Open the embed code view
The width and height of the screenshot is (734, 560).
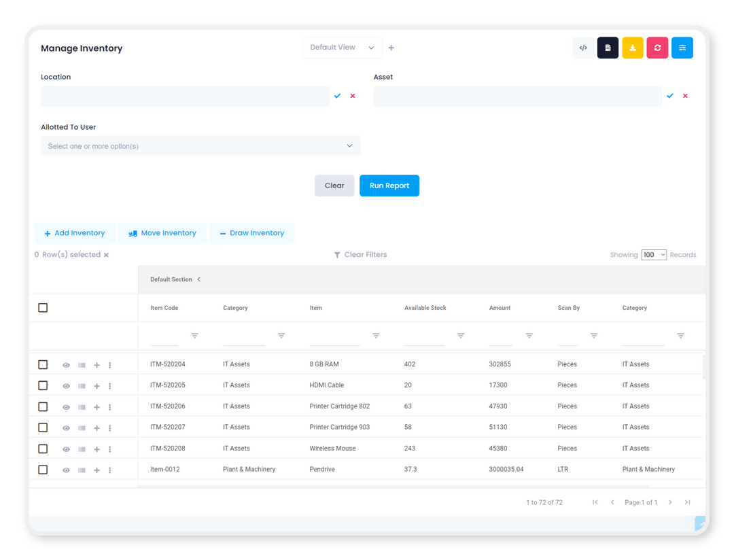(583, 48)
